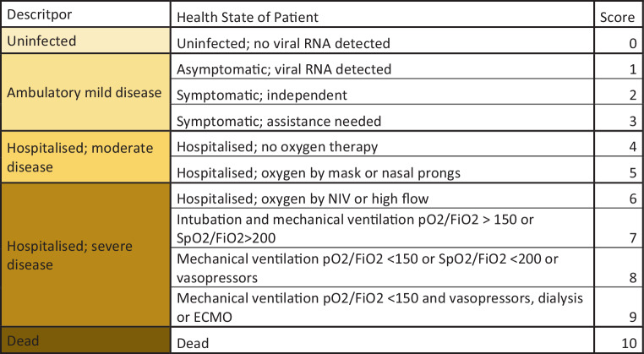Click the dark brown 'Dead' descriptor cell
This screenshot has height=354, width=644.
85,341
